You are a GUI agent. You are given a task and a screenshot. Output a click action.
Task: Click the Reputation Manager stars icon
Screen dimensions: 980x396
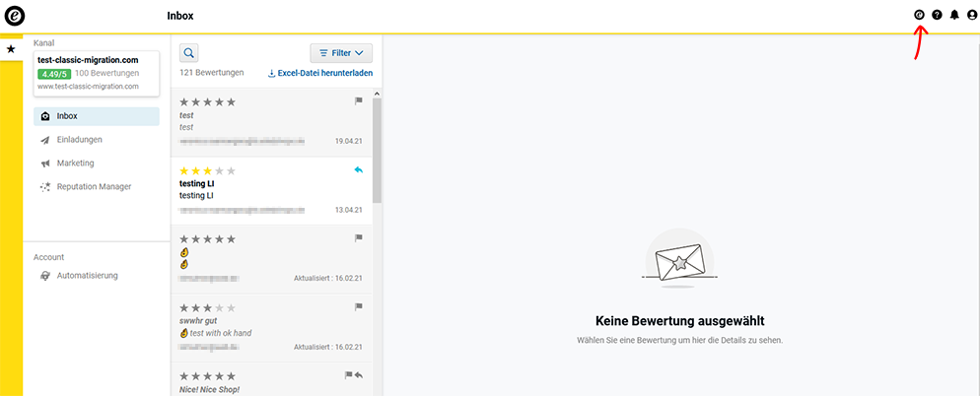tap(45, 187)
